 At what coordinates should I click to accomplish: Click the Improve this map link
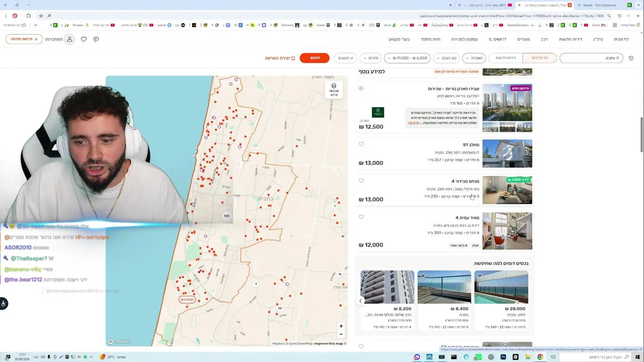click(328, 344)
